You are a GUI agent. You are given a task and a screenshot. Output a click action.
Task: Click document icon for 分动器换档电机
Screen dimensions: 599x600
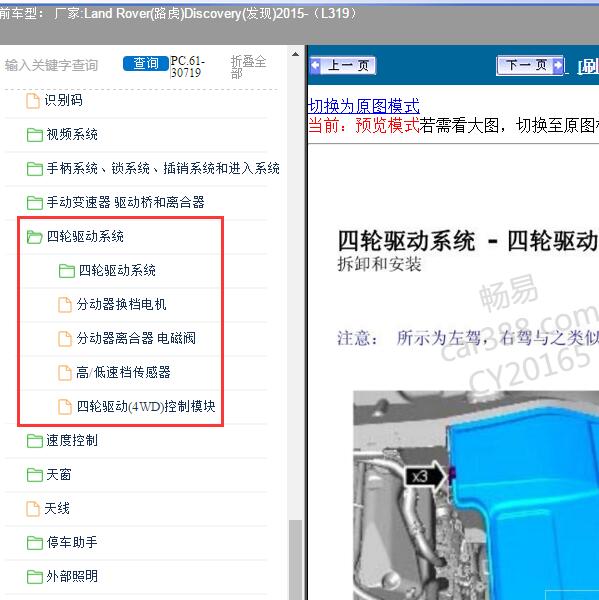tap(65, 305)
